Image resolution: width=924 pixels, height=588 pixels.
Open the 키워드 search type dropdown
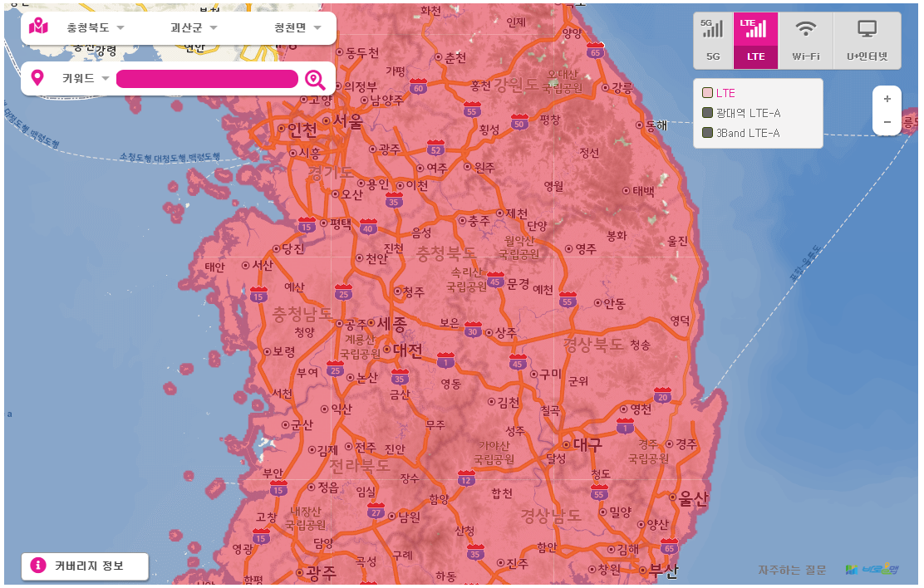tap(86, 78)
